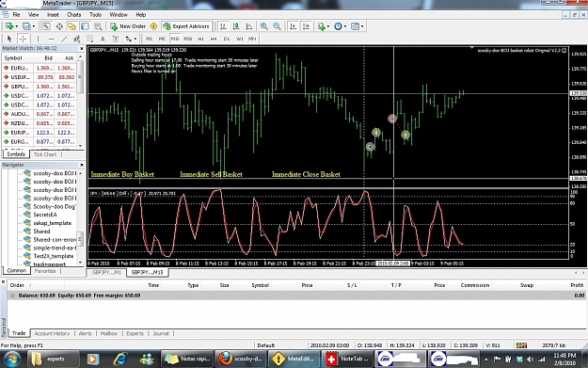Open the Favorites tab in Navigator

point(45,271)
